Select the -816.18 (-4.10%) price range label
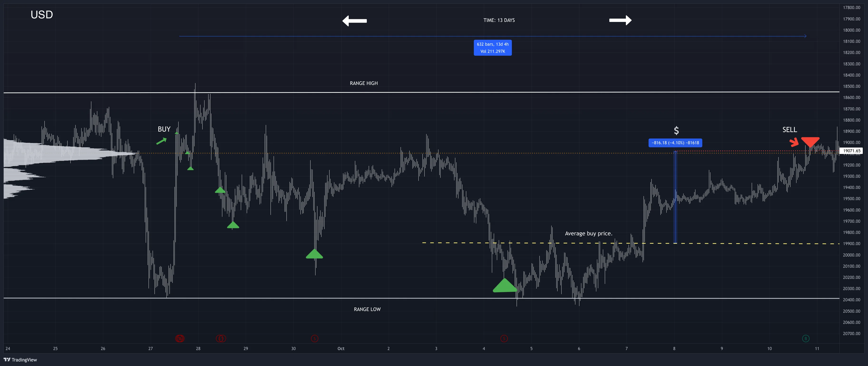868x366 pixels. pyautogui.click(x=675, y=143)
